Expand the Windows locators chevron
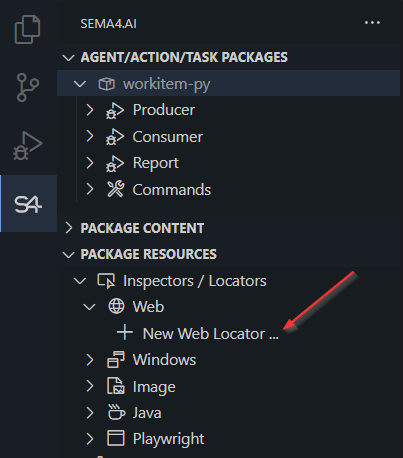Image resolution: width=403 pixels, height=458 pixels. [89, 360]
